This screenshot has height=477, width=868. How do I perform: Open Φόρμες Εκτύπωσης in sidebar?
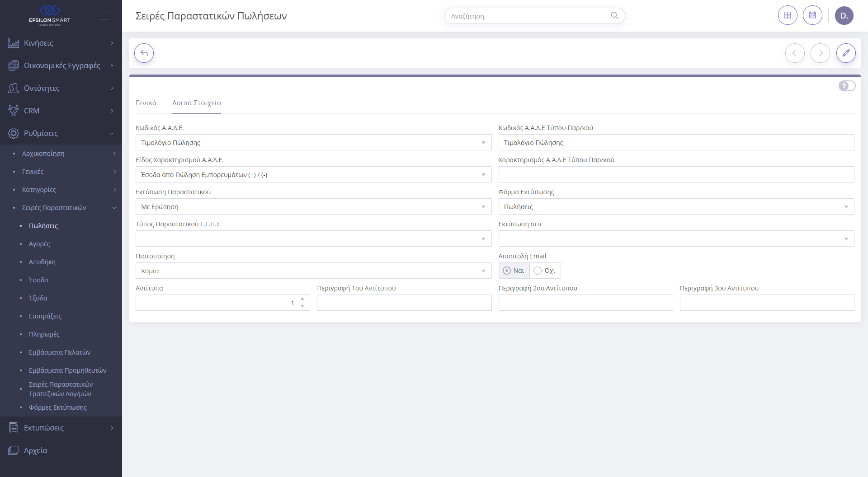tap(58, 407)
